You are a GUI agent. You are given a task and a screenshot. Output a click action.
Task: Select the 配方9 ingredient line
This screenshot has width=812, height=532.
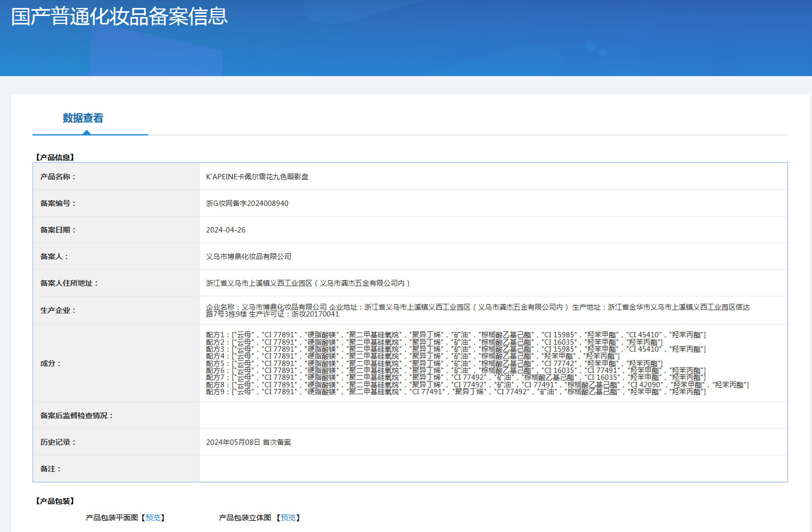tap(456, 392)
